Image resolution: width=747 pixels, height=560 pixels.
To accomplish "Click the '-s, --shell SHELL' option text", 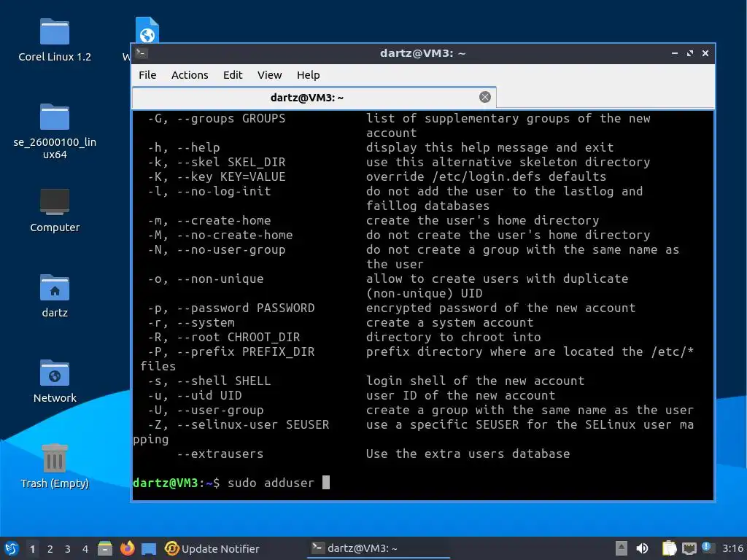I will pos(209,381).
